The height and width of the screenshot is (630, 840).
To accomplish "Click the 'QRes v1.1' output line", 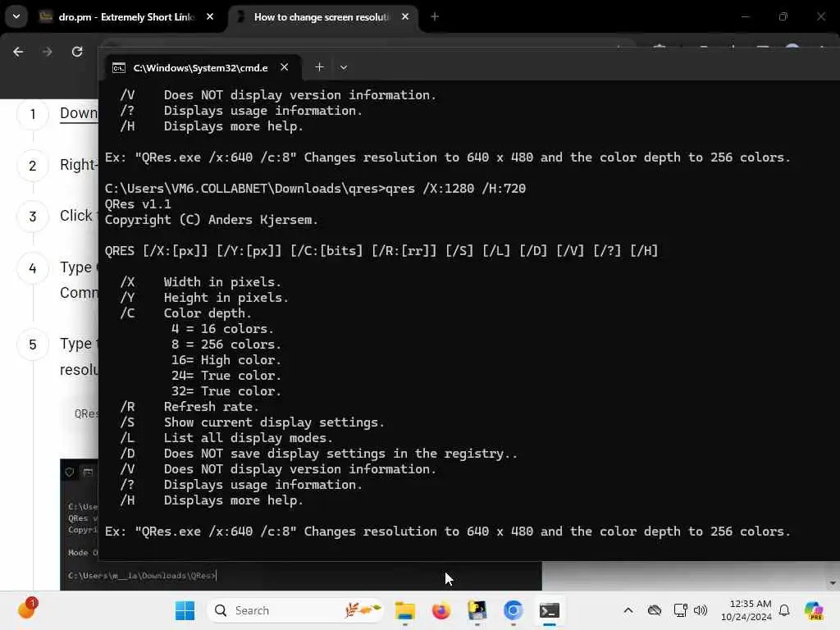I will pos(138,204).
